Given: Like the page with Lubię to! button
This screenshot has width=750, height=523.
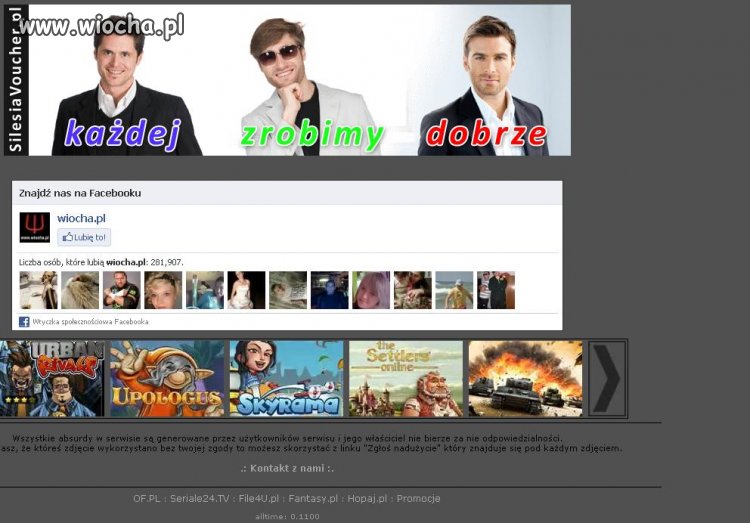Looking at the screenshot, I should (84, 237).
